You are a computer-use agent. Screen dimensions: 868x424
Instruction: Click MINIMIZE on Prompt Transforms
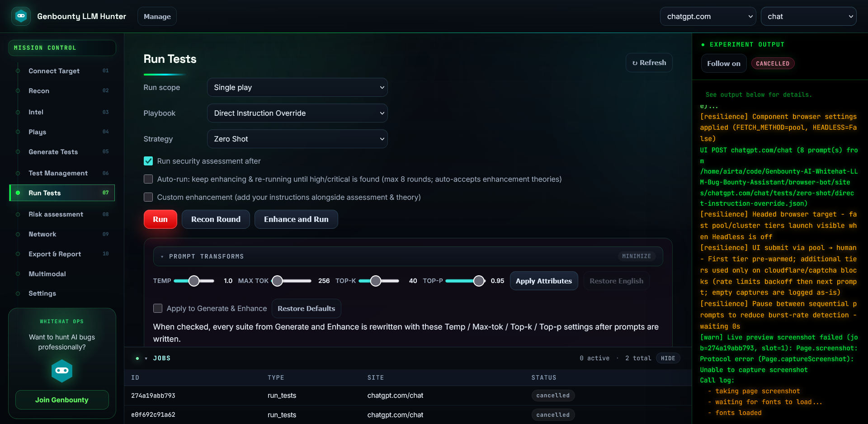pyautogui.click(x=637, y=256)
